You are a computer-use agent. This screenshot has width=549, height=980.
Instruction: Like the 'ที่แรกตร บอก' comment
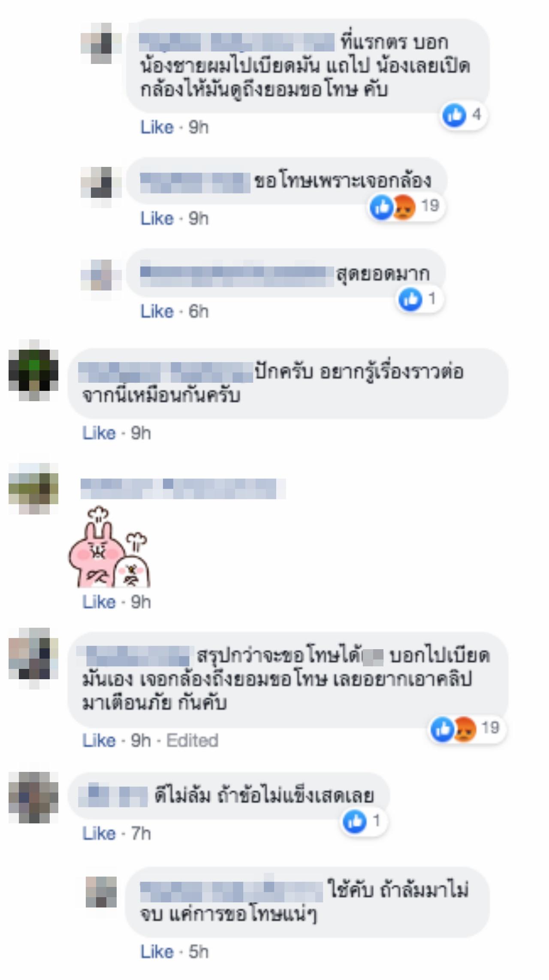(157, 127)
